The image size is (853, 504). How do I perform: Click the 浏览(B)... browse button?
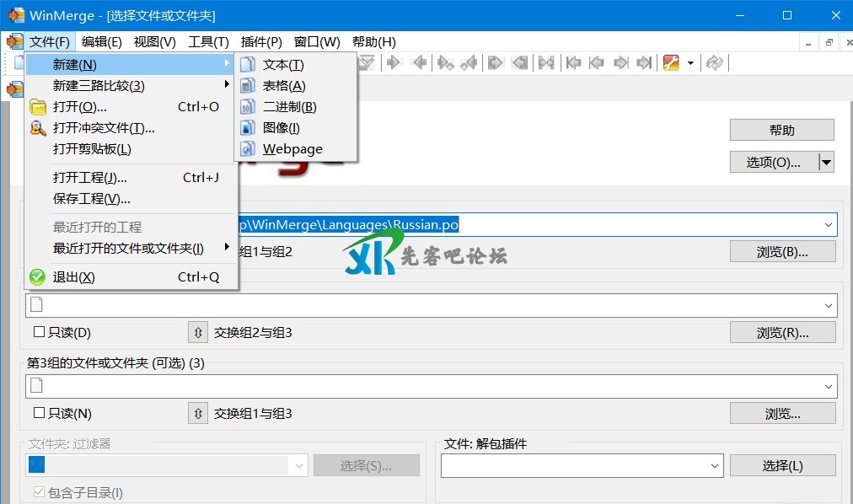click(x=782, y=251)
